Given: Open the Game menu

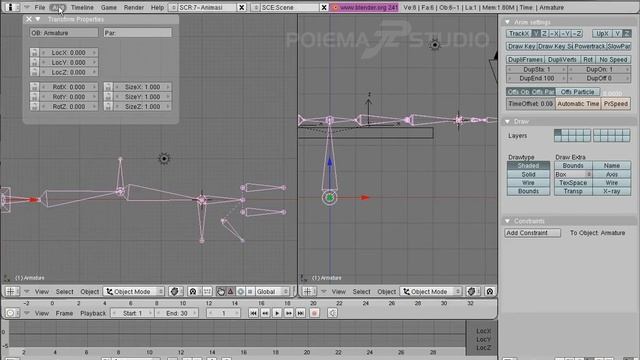Looking at the screenshot, I should click(109, 7).
